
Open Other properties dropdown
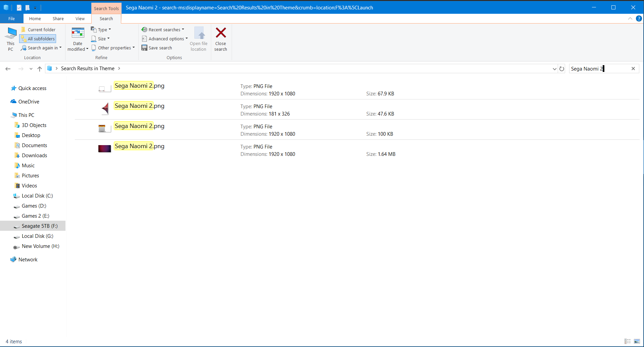[x=113, y=48]
